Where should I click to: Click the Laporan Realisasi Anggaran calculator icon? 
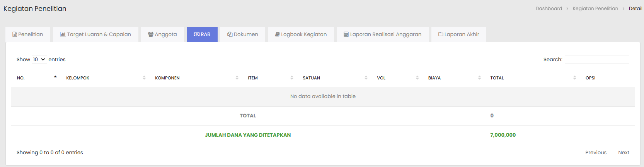point(346,34)
